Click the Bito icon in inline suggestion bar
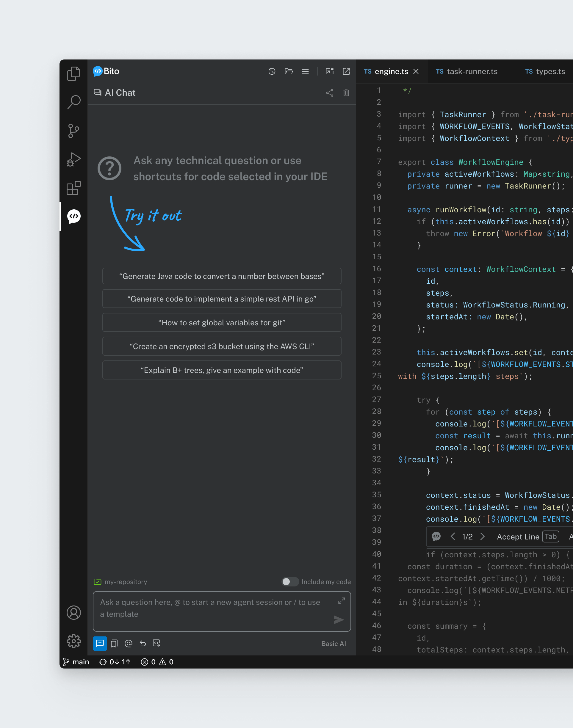 pos(436,536)
